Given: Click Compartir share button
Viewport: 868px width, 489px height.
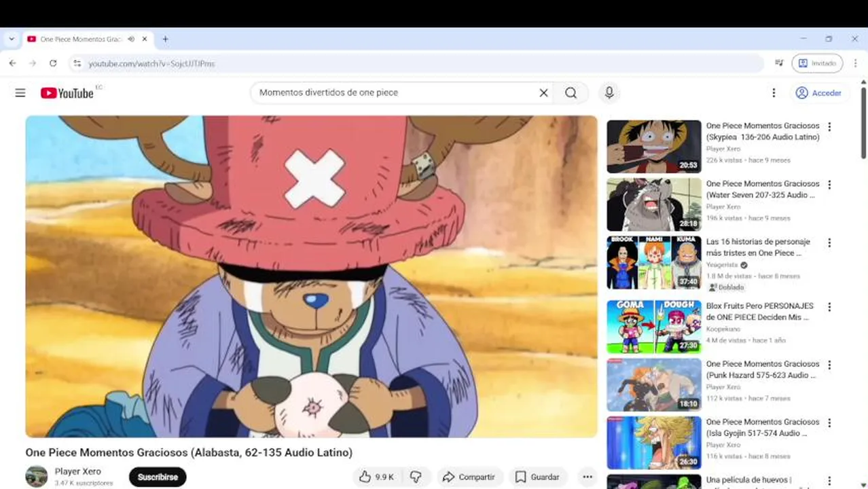Looking at the screenshot, I should click(469, 477).
